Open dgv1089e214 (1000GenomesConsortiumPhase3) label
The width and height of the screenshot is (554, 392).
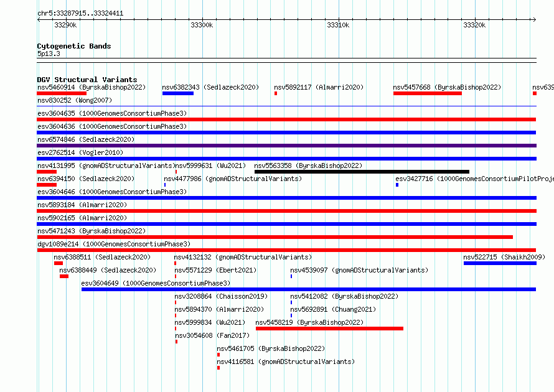114,244
